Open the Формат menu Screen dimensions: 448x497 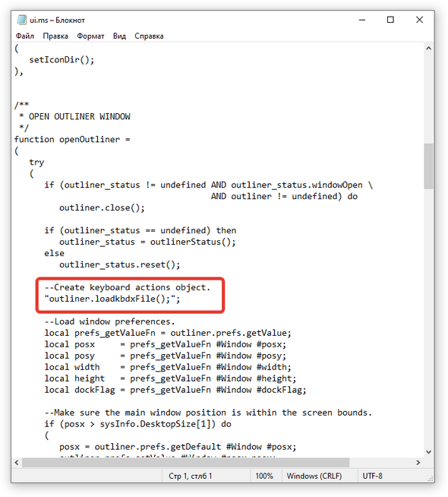pyautogui.click(x=90, y=36)
